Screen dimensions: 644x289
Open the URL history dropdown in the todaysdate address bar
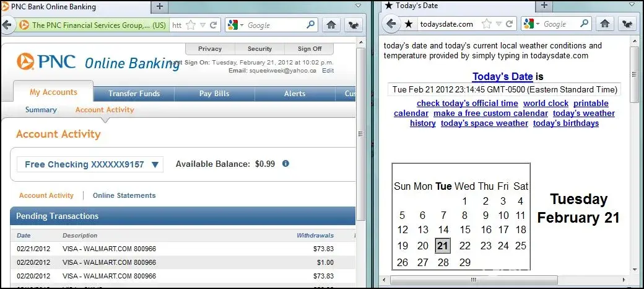pyautogui.click(x=498, y=24)
